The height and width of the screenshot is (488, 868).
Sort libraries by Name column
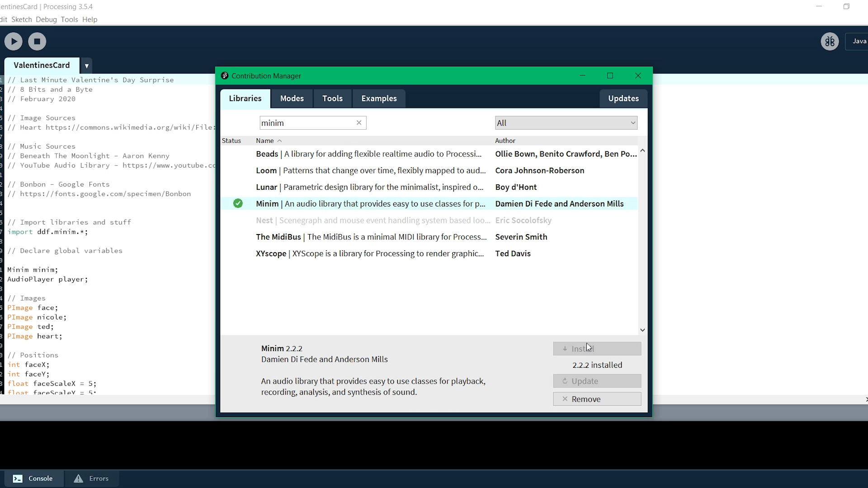265,141
